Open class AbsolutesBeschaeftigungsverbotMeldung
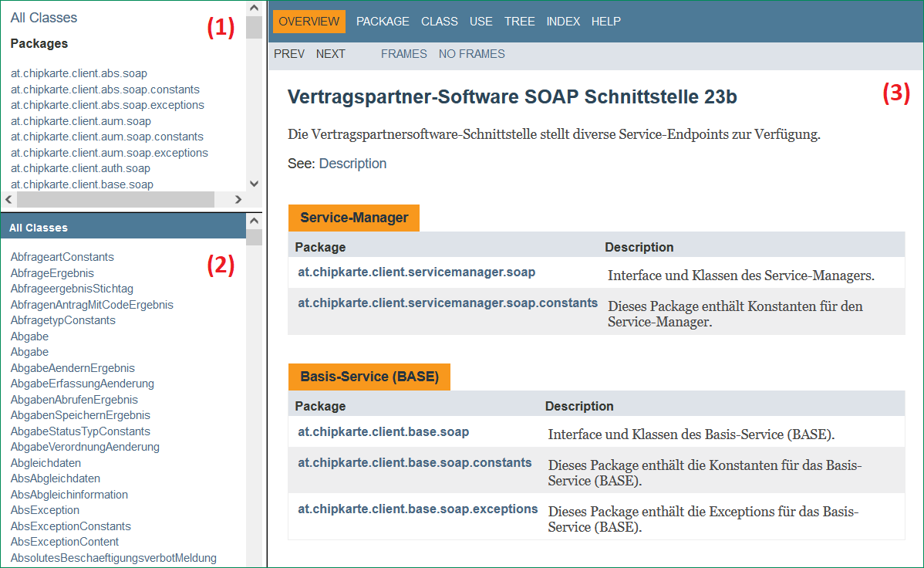924x568 pixels. click(113, 557)
